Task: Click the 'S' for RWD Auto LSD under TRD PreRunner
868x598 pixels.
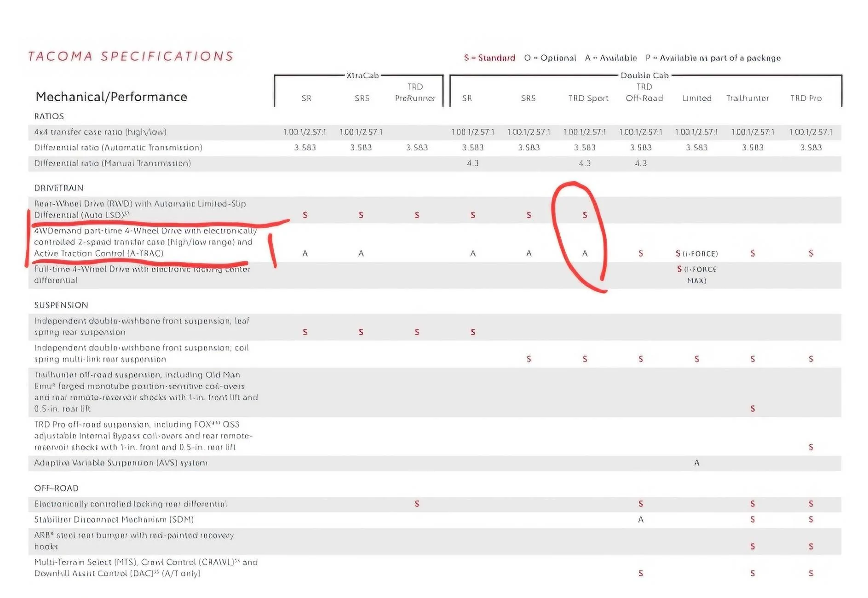Action: click(x=417, y=215)
